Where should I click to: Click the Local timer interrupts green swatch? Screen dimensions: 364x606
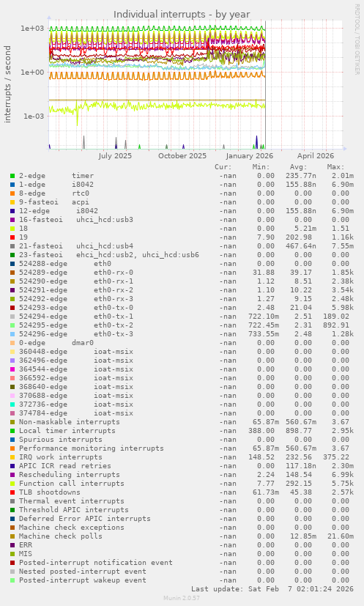click(12, 431)
